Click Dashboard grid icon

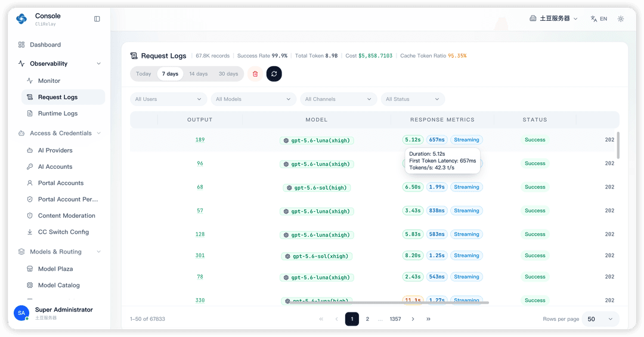click(x=21, y=45)
